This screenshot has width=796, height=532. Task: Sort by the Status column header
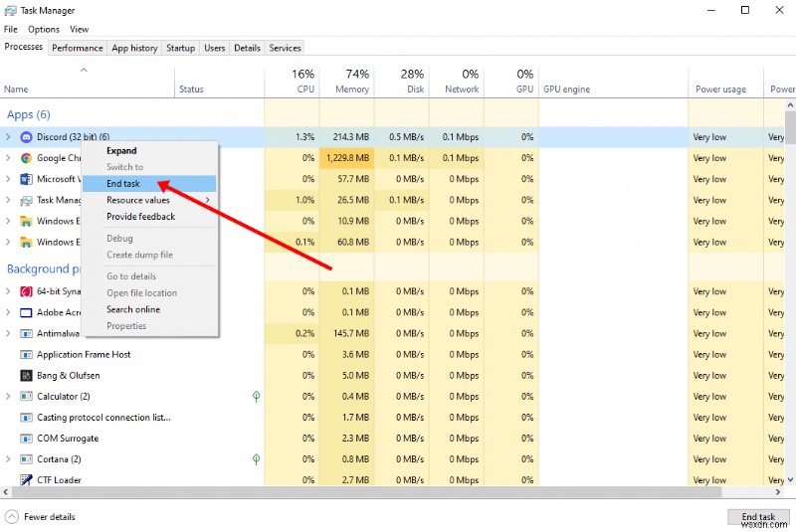click(x=220, y=82)
